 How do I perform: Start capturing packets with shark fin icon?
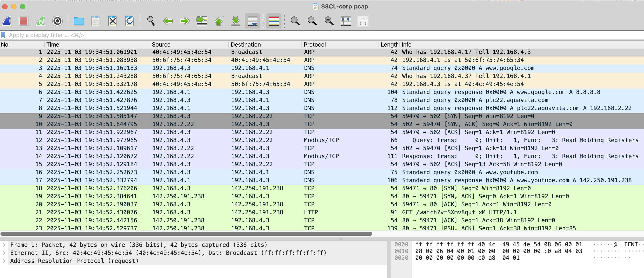7,21
